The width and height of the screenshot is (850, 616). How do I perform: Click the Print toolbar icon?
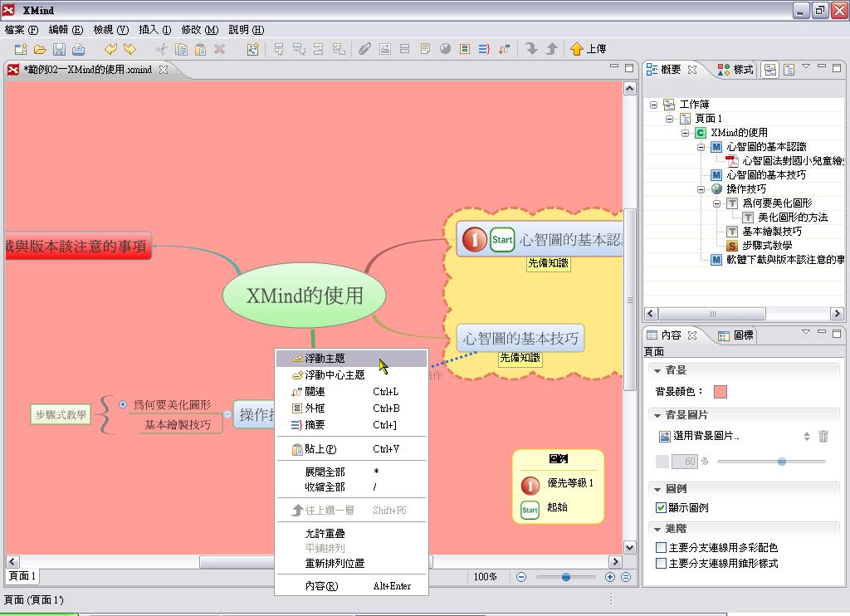click(79, 49)
